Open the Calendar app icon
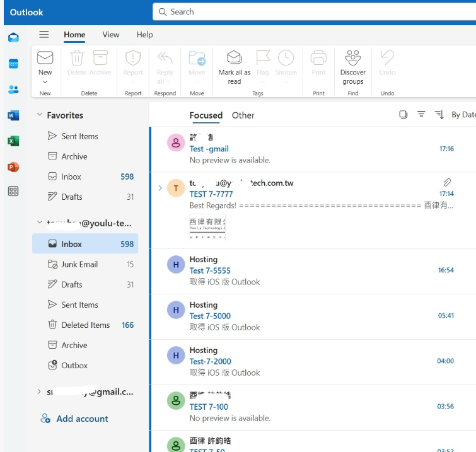This screenshot has width=476, height=452. pos(13,64)
